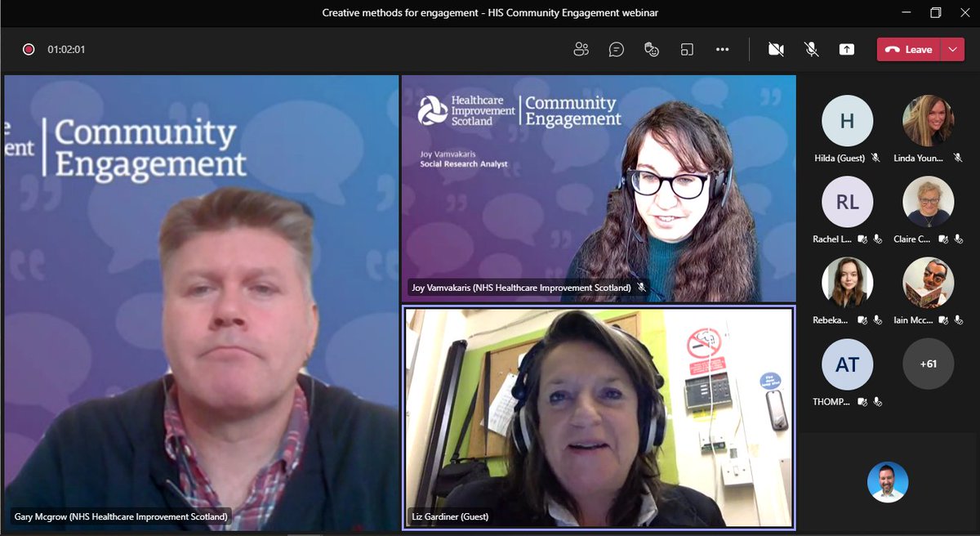Show the +61 additional participants
Image resolution: width=980 pixels, height=536 pixels.
(928, 364)
